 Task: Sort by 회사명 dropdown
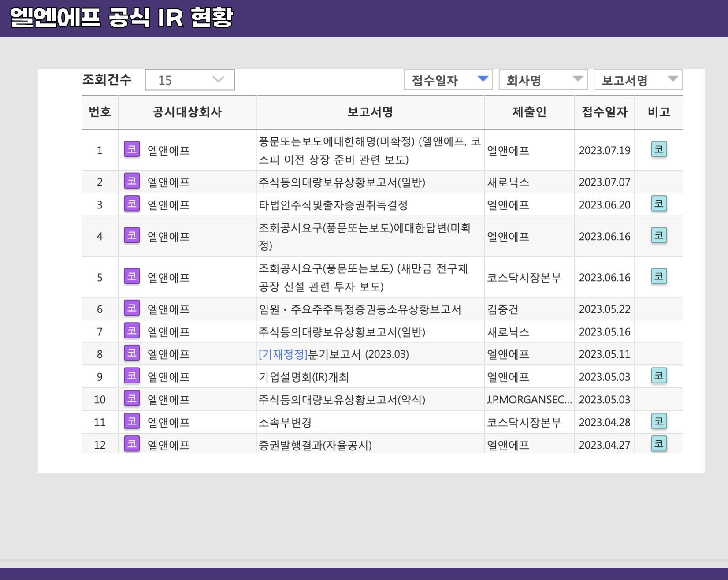(x=543, y=80)
